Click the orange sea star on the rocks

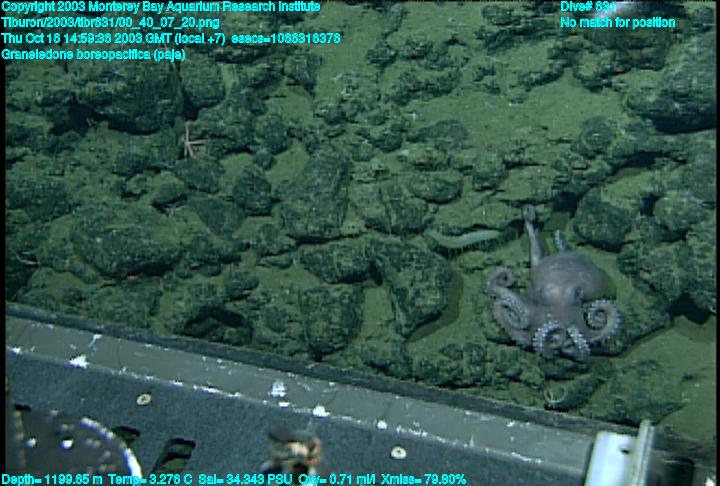(191, 142)
